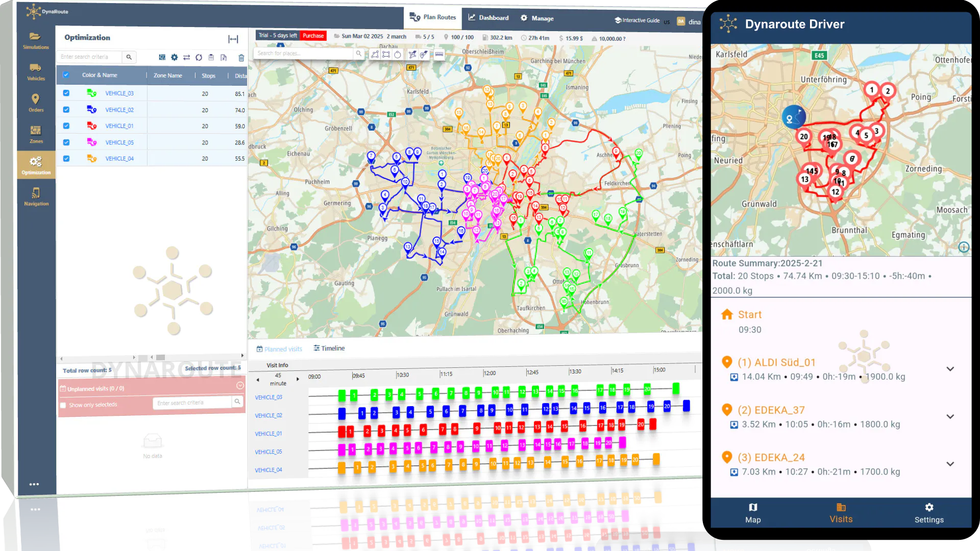Screen dimensions: 980x551
Task: Click the red Purchase button
Action: click(x=313, y=36)
